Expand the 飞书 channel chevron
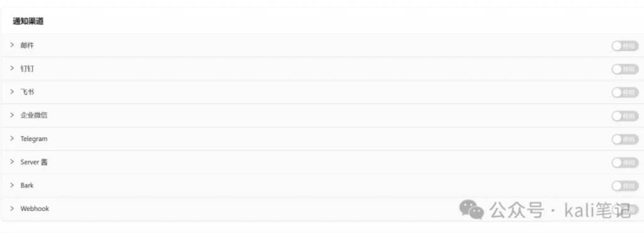Screen dimensions: 644x233 pyautogui.click(x=12, y=92)
